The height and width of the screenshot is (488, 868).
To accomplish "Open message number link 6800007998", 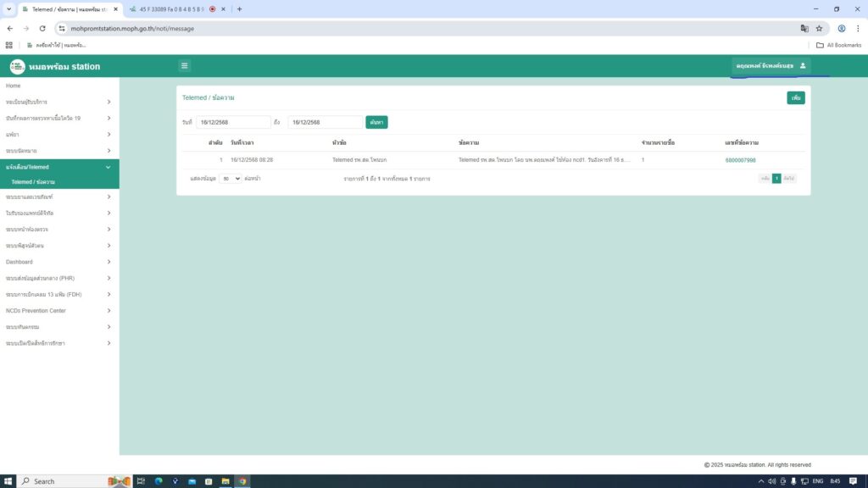I will (x=740, y=160).
